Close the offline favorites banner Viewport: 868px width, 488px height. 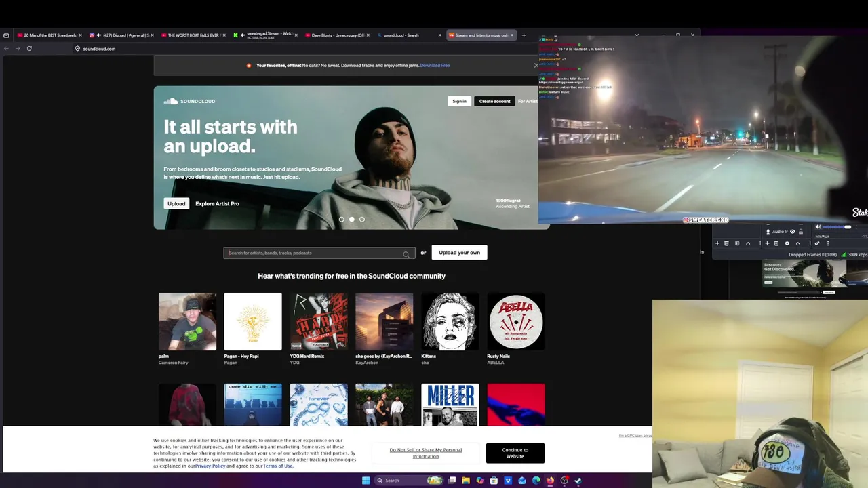(536, 65)
